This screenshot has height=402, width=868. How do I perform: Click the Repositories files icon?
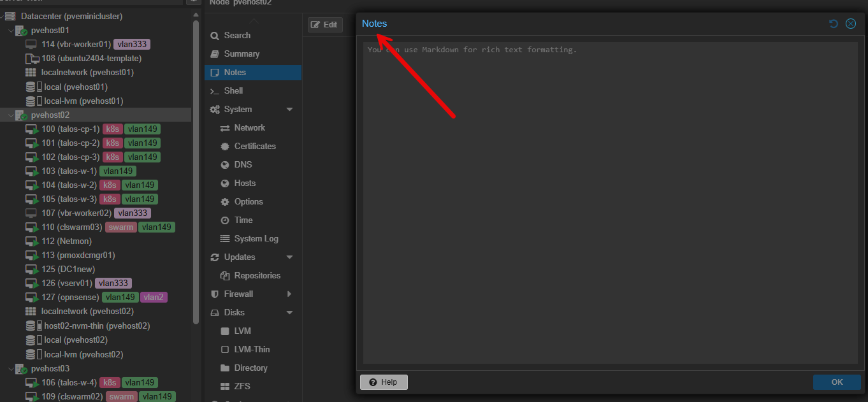[225, 275]
